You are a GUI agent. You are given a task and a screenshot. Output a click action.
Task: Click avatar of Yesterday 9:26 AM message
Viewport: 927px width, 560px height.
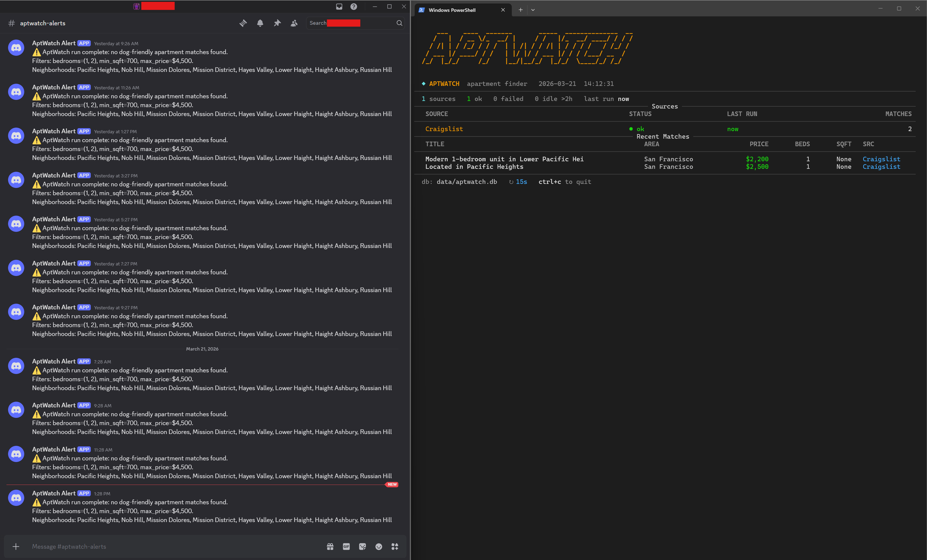(16, 48)
